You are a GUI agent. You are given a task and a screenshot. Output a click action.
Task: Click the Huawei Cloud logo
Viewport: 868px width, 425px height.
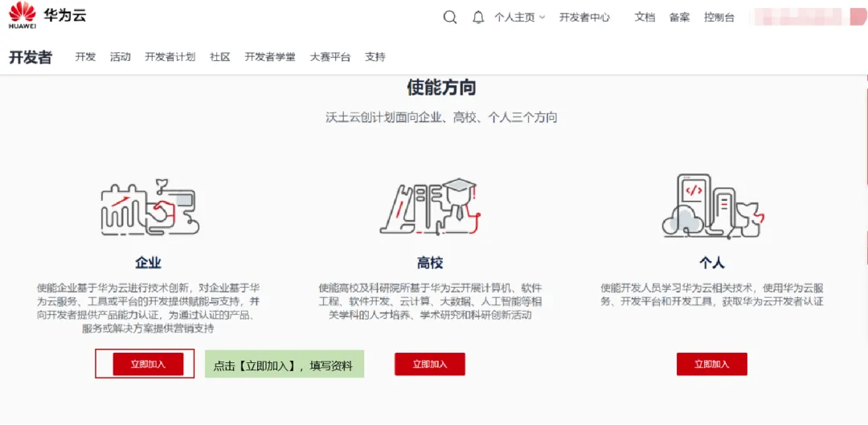(47, 15)
